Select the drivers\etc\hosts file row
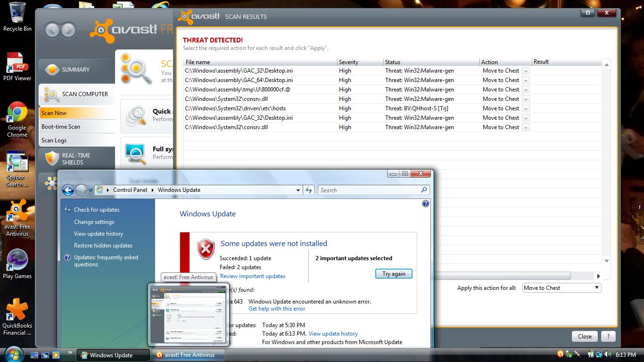 click(392, 108)
